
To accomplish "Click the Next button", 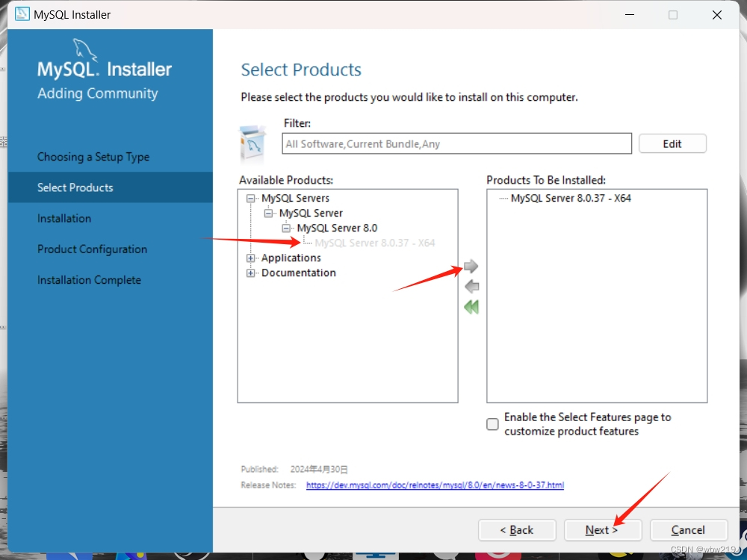I will coord(603,530).
